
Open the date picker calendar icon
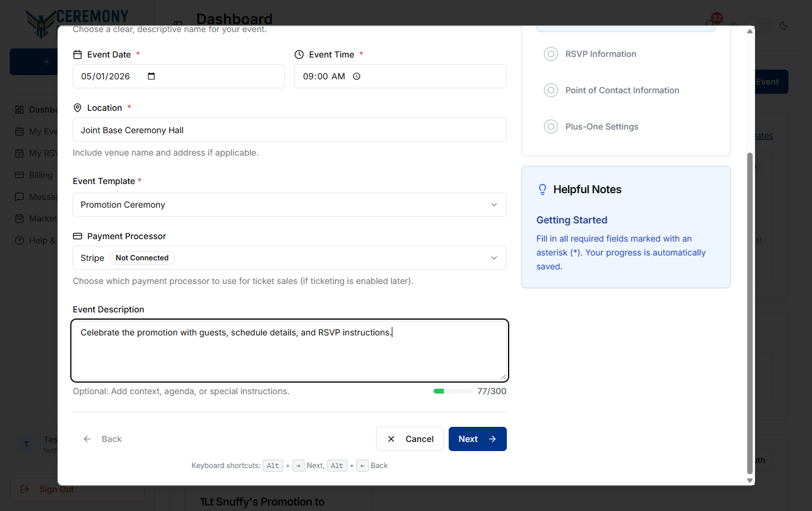pos(151,76)
